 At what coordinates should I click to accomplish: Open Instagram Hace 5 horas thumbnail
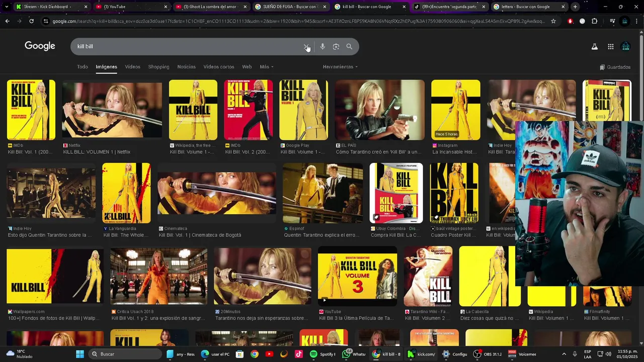[x=455, y=110]
